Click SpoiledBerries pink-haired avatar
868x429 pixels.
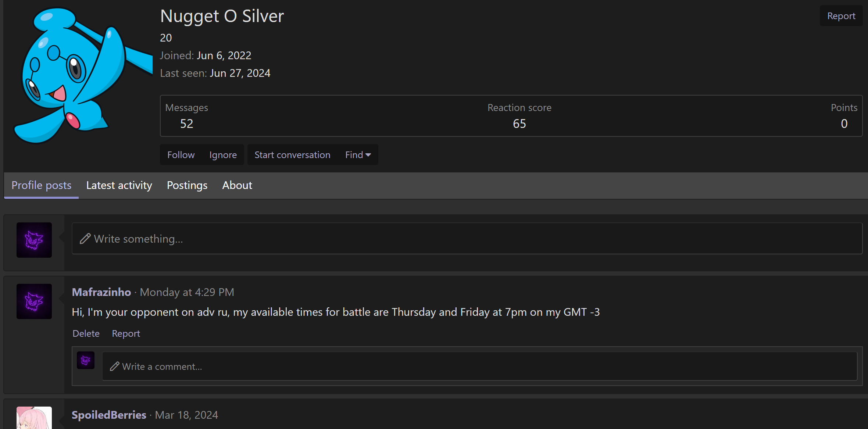tap(34, 418)
